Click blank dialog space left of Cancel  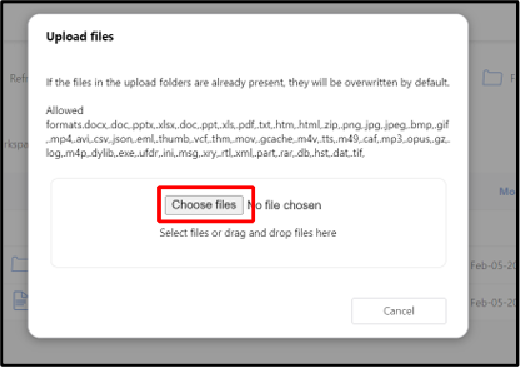point(200,311)
